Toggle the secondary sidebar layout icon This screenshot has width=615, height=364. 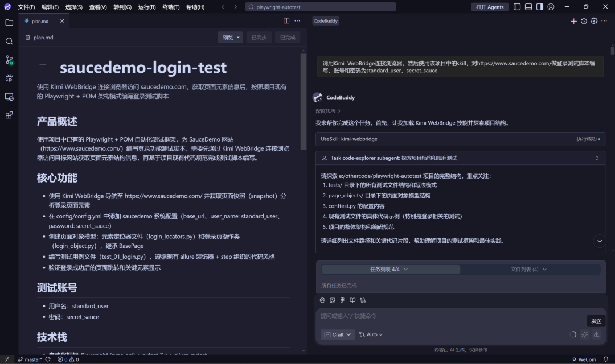(x=540, y=7)
